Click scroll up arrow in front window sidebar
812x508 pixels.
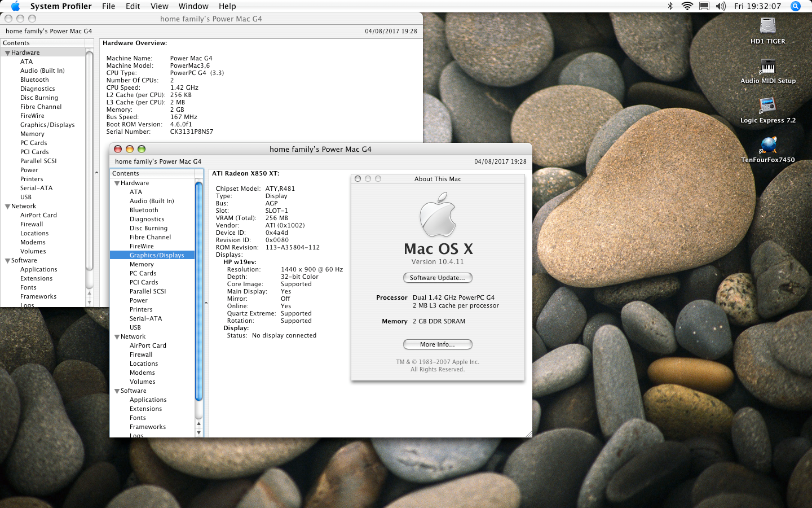tap(198, 423)
